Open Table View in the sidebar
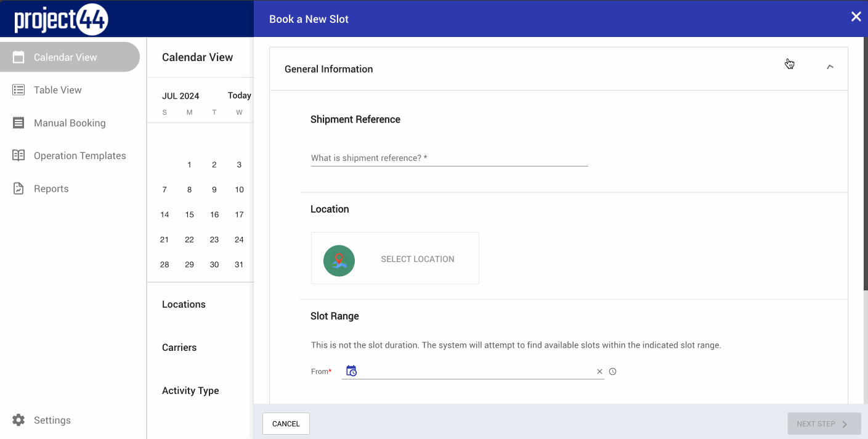Viewport: 868px width, 439px height. (x=70, y=90)
